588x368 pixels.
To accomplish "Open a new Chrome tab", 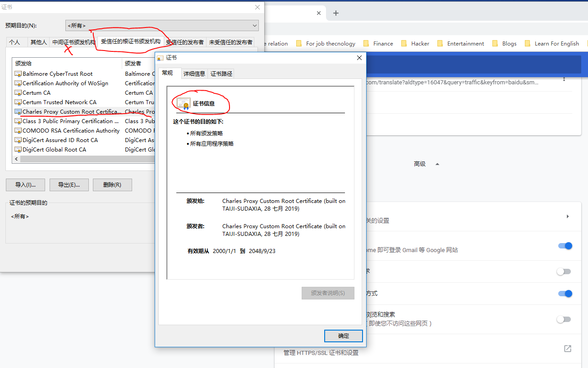I will 335,13.
